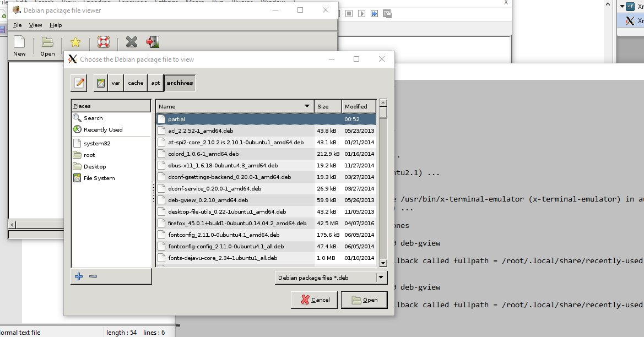Screen dimensions: 644x337
Task: Select the var path segment
Action: point(116,83)
